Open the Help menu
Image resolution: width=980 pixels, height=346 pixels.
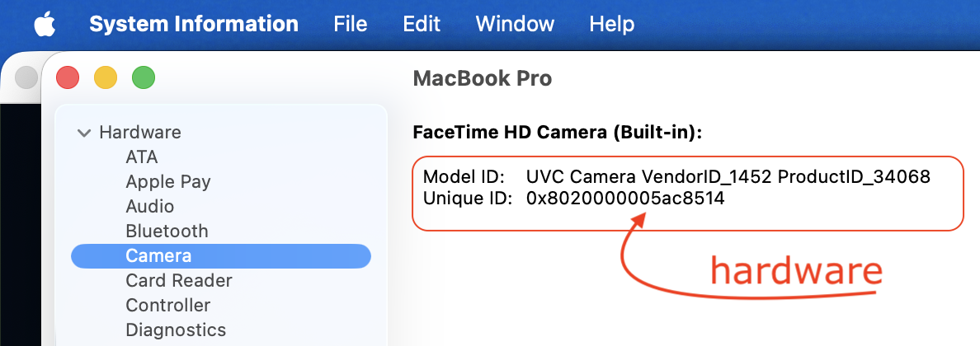[x=612, y=25]
